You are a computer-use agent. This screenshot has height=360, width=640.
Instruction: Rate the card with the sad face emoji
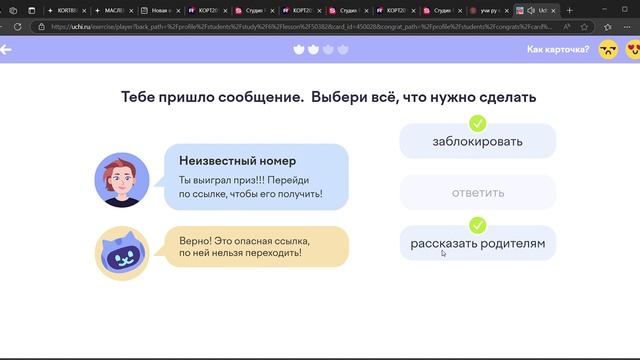608,49
